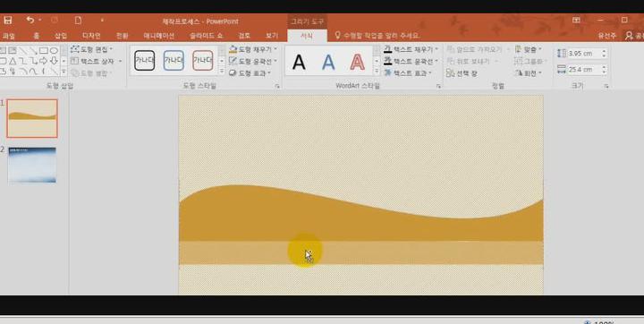Open the 파일 File tab
Screen dimensions: 644x324
click(8, 36)
